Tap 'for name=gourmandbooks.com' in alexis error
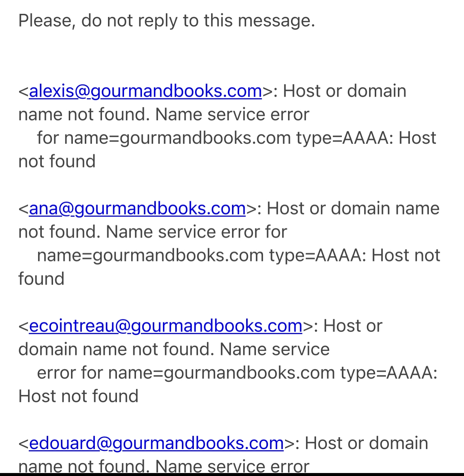 pos(164,138)
